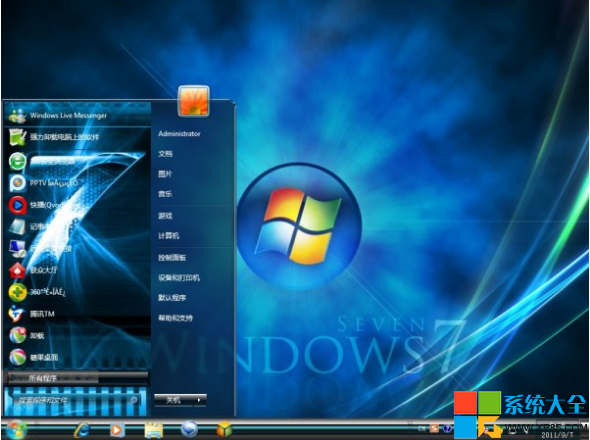
Task: Click the 关机 shut down button
Action: (x=173, y=400)
